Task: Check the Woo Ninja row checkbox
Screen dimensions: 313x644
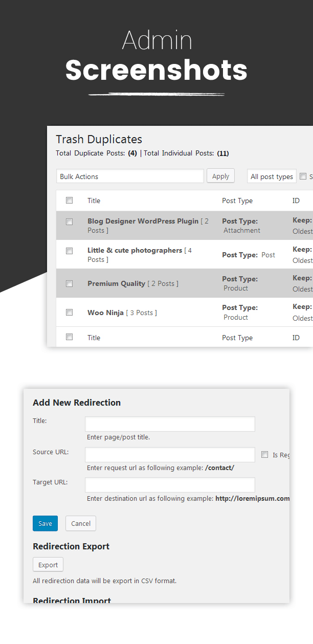Action: click(69, 312)
